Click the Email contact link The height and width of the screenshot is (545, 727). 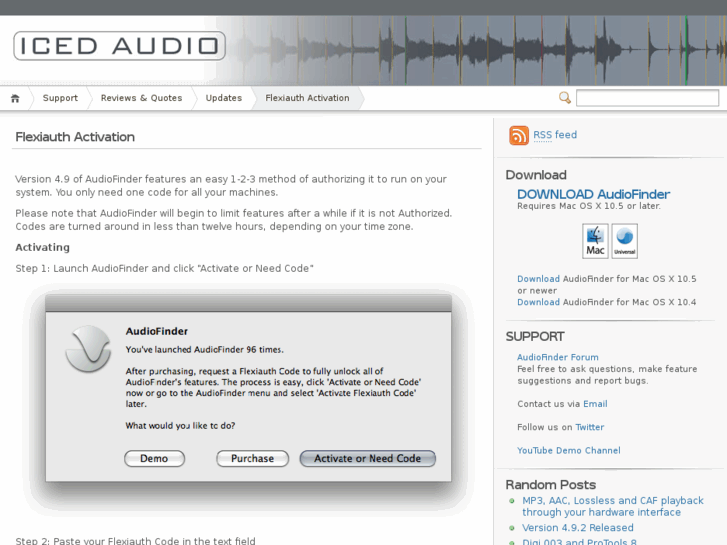[x=595, y=404]
